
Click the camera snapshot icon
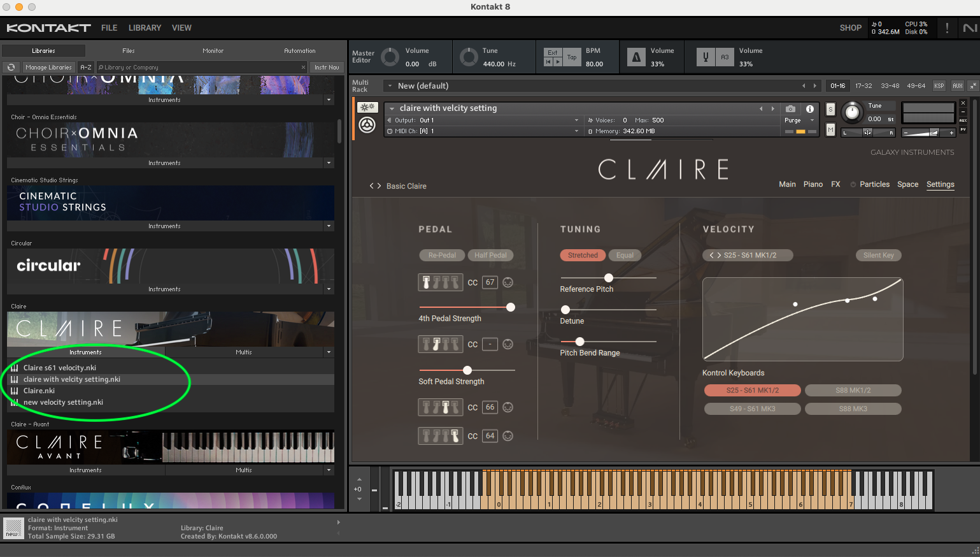coord(790,108)
